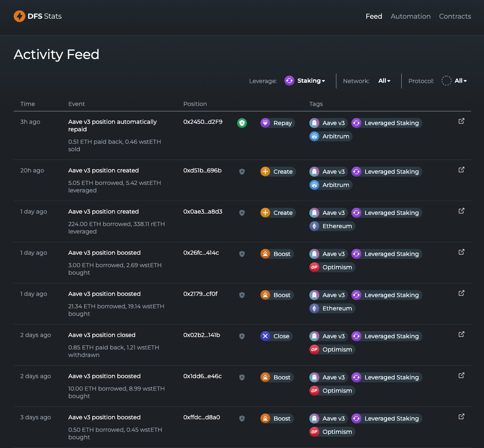Click Arbitrum tag in 0xd51b...696b row
The width and height of the screenshot is (484, 448).
(x=331, y=185)
